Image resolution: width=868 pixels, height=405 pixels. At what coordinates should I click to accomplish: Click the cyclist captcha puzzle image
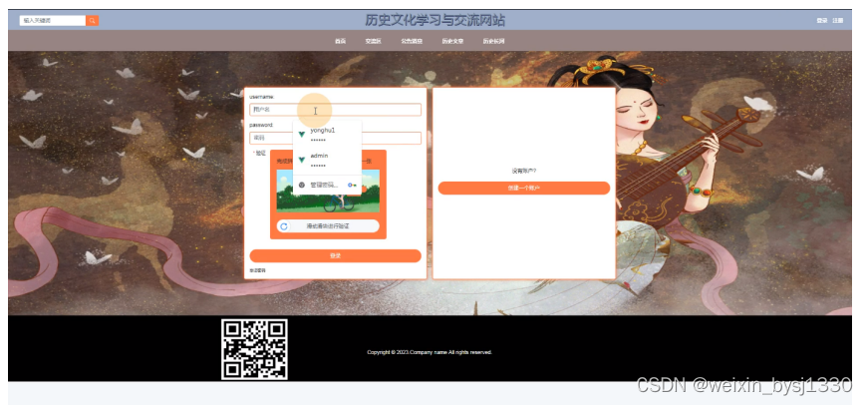(328, 192)
